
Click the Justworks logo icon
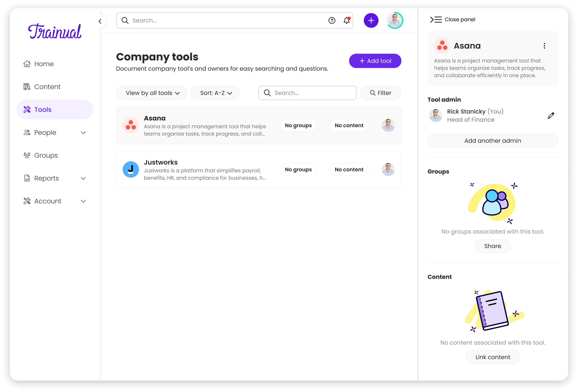[131, 169]
